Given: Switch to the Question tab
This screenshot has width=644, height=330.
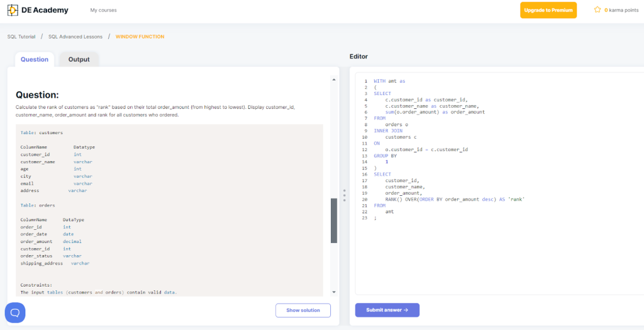Looking at the screenshot, I should click(35, 59).
